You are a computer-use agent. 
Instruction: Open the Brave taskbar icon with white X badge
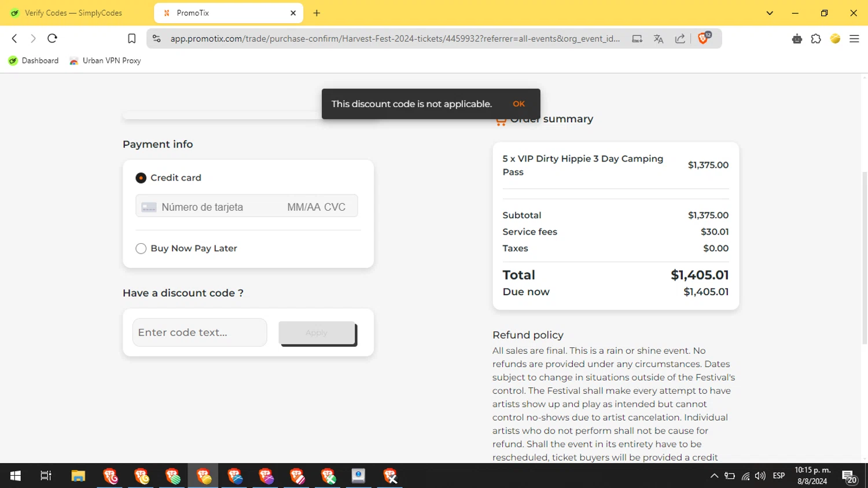390,476
